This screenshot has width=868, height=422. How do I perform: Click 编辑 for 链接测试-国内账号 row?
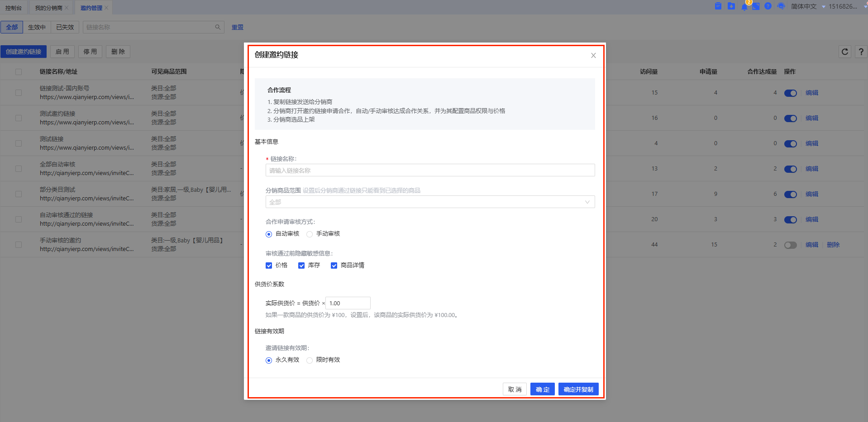click(812, 93)
